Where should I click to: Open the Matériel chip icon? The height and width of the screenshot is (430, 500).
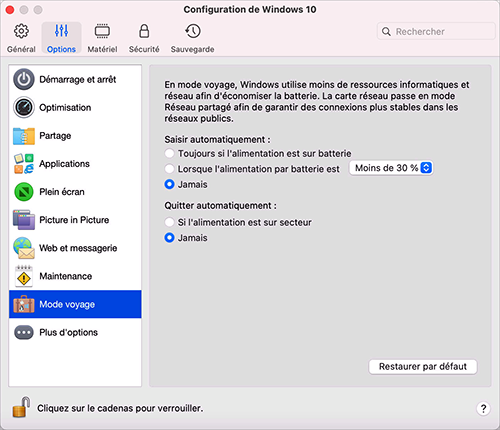coord(102,31)
